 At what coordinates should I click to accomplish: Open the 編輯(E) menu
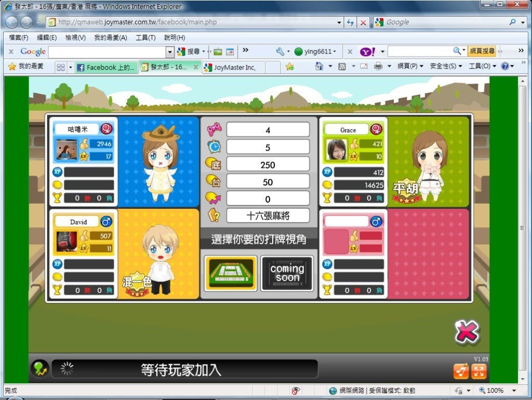coord(47,37)
